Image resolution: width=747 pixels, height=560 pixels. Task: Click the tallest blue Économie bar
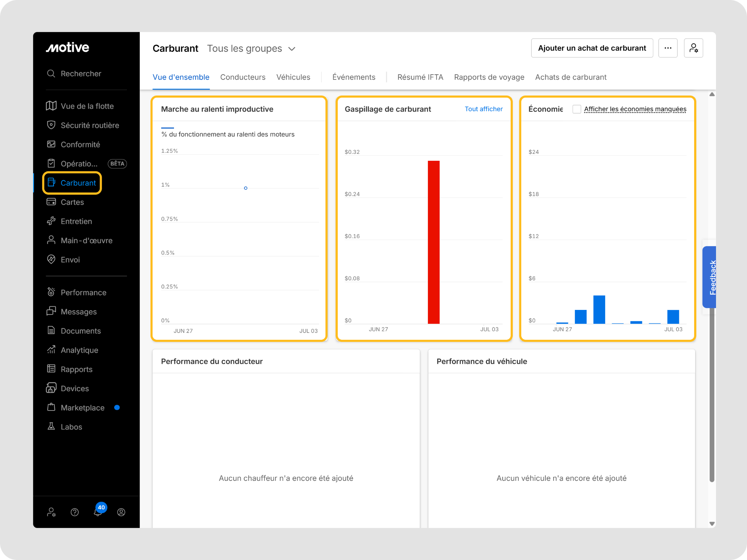pos(599,310)
